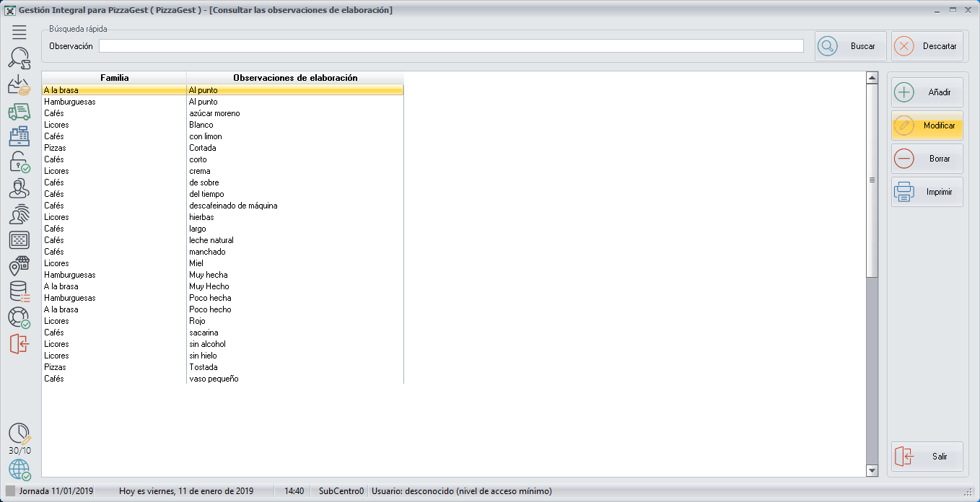Open the cash register icon

[x=19, y=137]
